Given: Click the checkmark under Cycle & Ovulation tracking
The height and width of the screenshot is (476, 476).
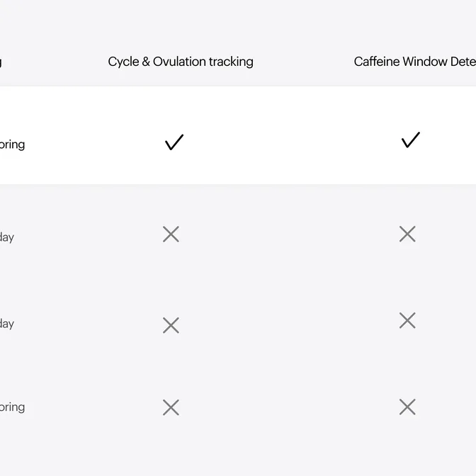Looking at the screenshot, I should point(174,142).
